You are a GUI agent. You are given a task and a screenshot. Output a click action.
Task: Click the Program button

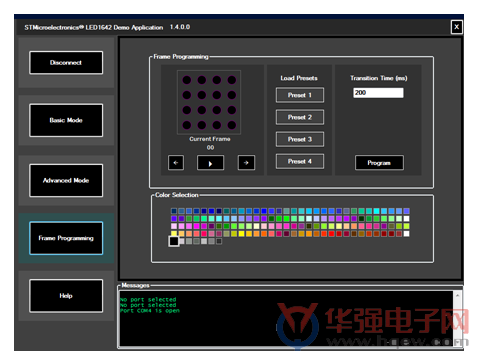pos(379,163)
